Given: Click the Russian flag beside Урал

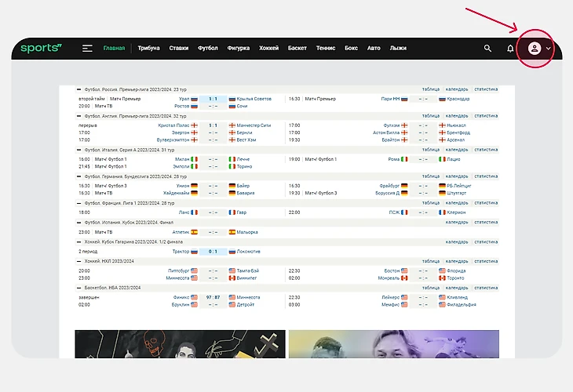Looking at the screenshot, I should (x=194, y=99).
